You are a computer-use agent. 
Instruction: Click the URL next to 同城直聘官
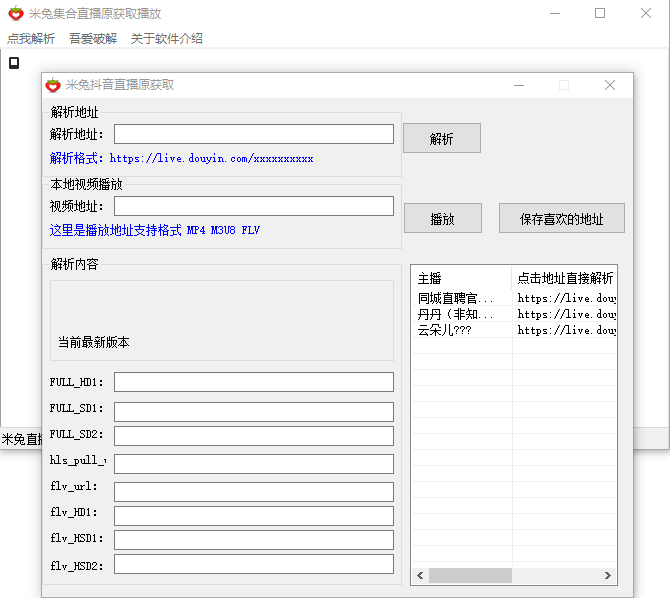[566, 298]
